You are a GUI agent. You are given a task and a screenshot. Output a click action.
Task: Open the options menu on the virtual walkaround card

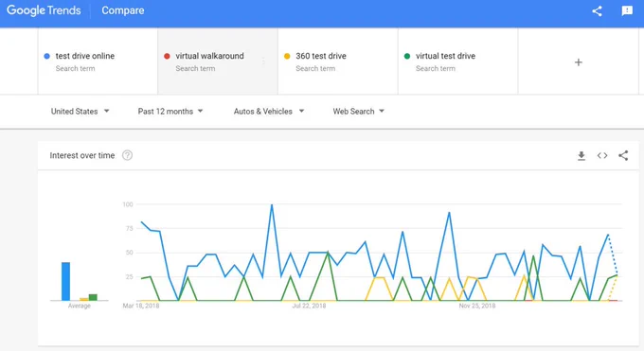(263, 61)
